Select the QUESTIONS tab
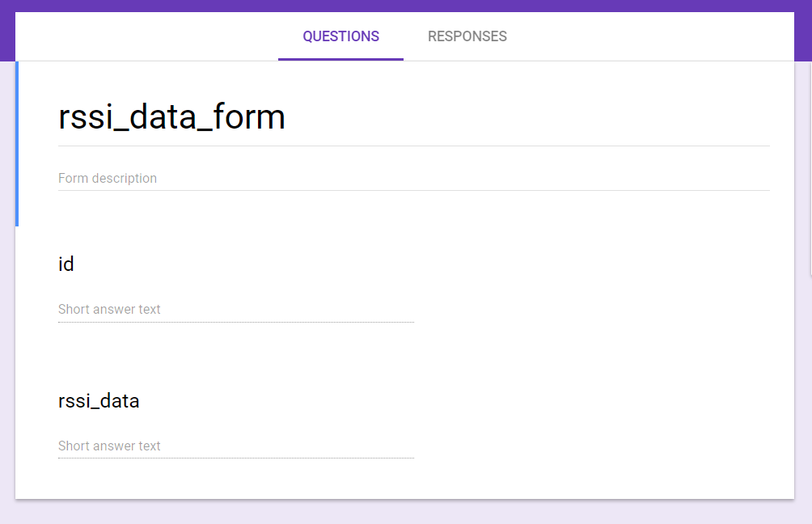Viewport: 812px width, 524px height. pyautogui.click(x=340, y=36)
